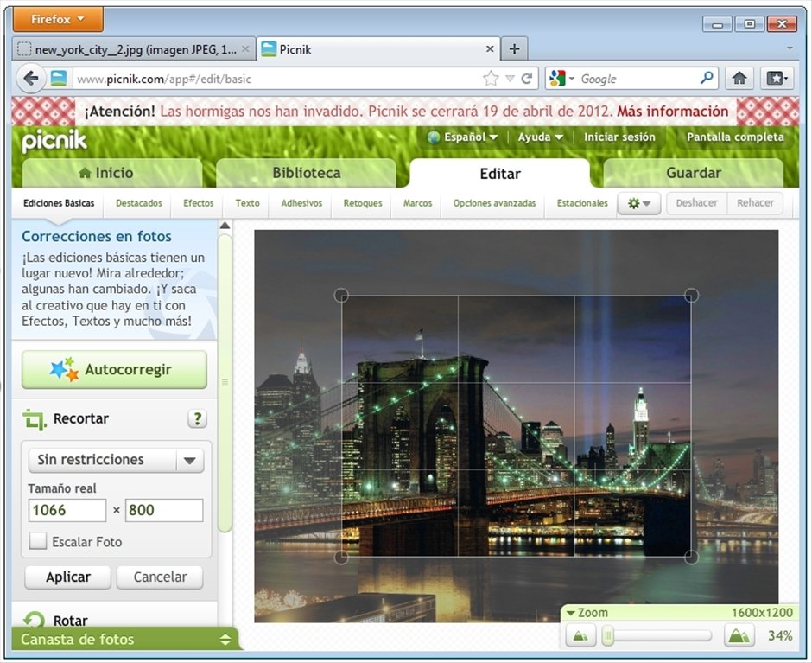Click the top-right crop handle
Viewport: 812px width, 663px height.
[x=691, y=296]
